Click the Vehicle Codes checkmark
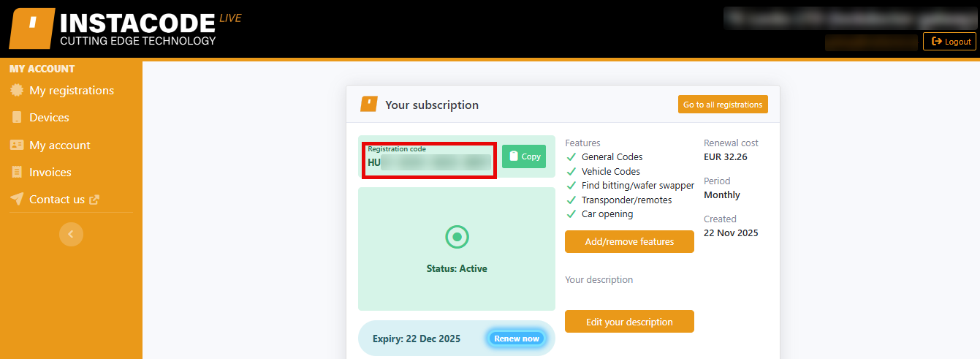The image size is (980, 359). [x=571, y=171]
